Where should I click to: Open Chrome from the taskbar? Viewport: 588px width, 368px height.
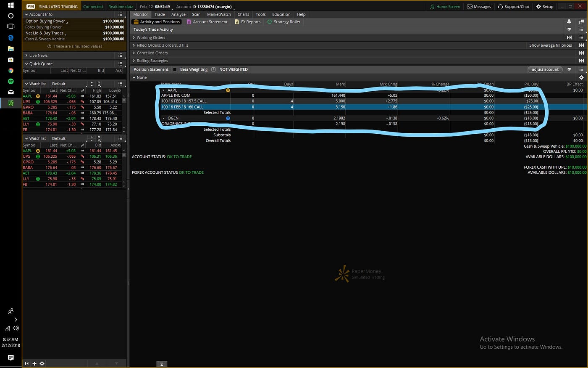pyautogui.click(x=10, y=70)
